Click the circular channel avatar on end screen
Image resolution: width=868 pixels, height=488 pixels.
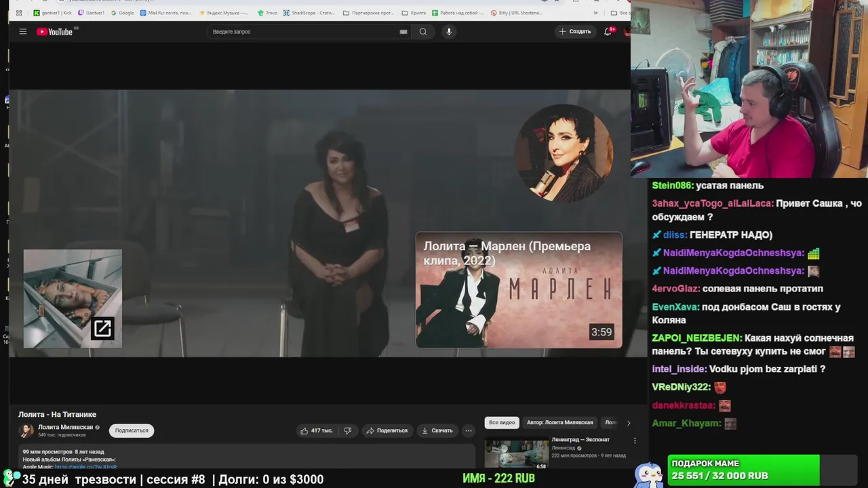(564, 153)
